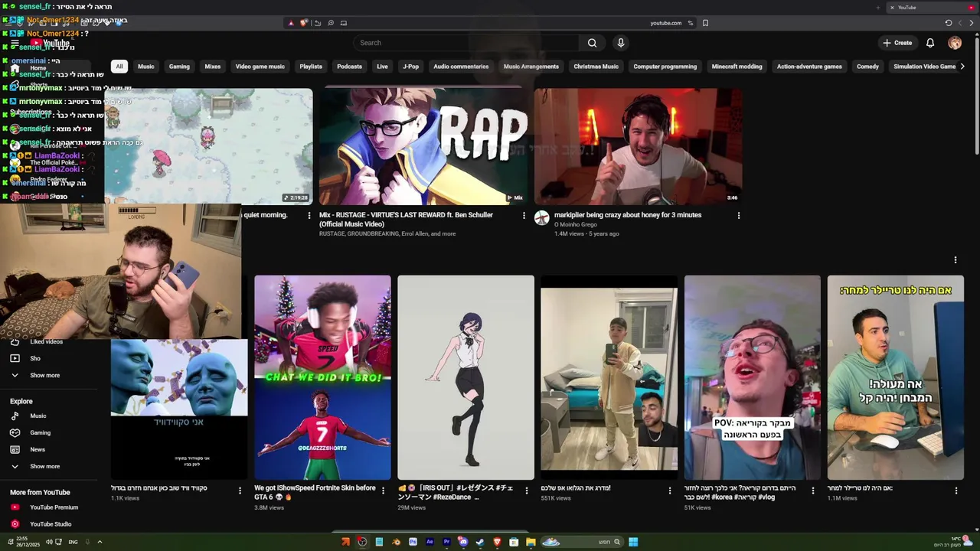The image size is (980, 551).
Task: Activate voice search microphone icon
Action: click(x=621, y=43)
